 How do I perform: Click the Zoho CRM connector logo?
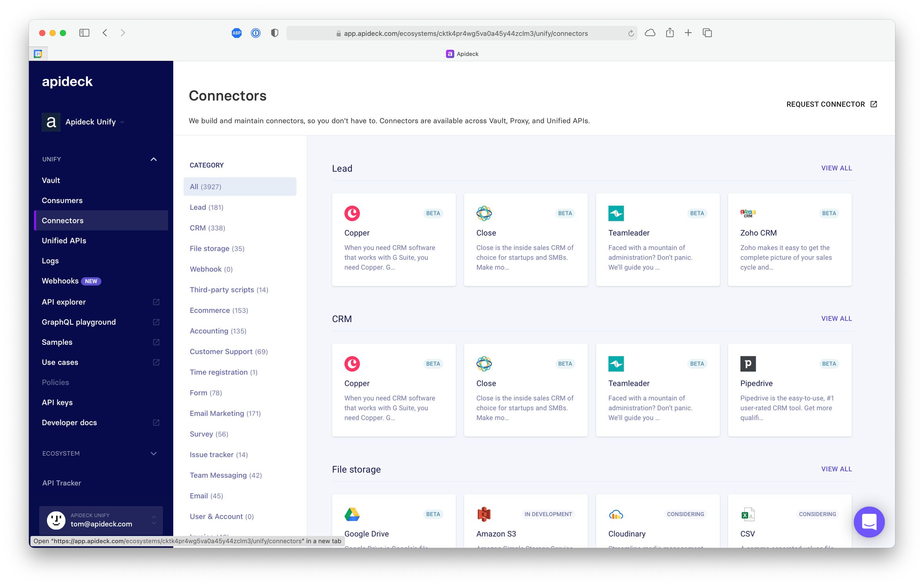click(747, 213)
